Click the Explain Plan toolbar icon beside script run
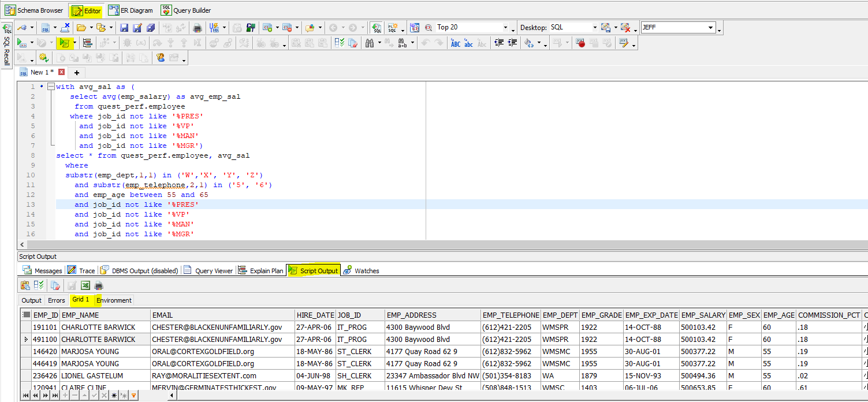This screenshot has width=868, height=402. [x=88, y=43]
